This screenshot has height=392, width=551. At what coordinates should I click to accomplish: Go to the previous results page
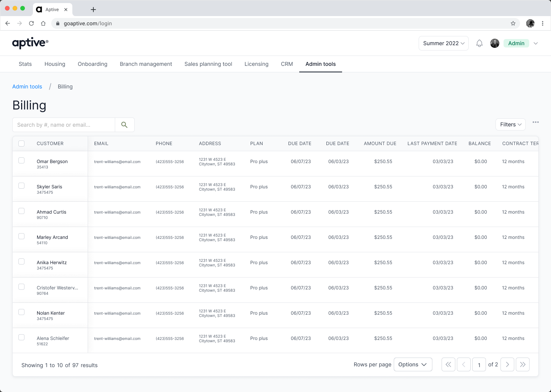(464, 364)
